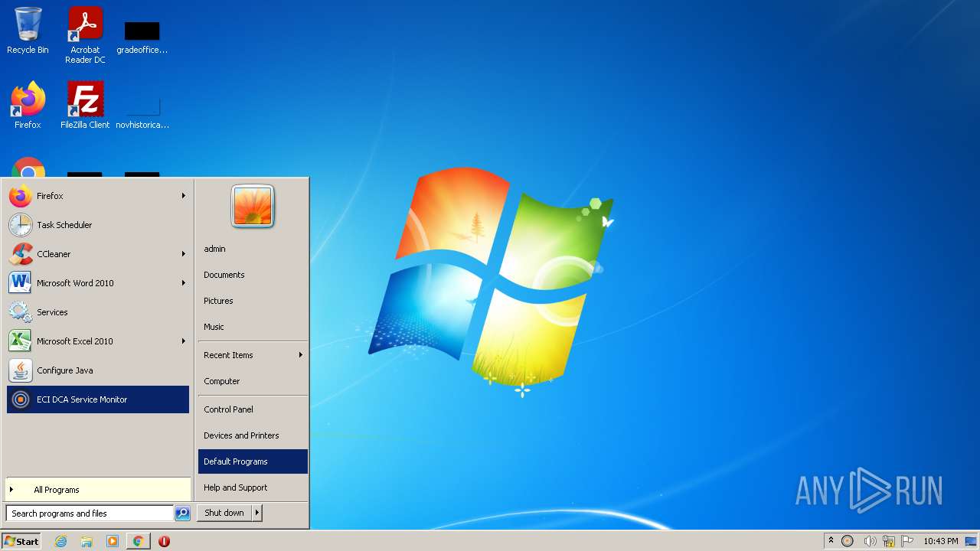Expand the Recent Items submenu arrow
The width and height of the screenshot is (980, 551).
(x=301, y=355)
